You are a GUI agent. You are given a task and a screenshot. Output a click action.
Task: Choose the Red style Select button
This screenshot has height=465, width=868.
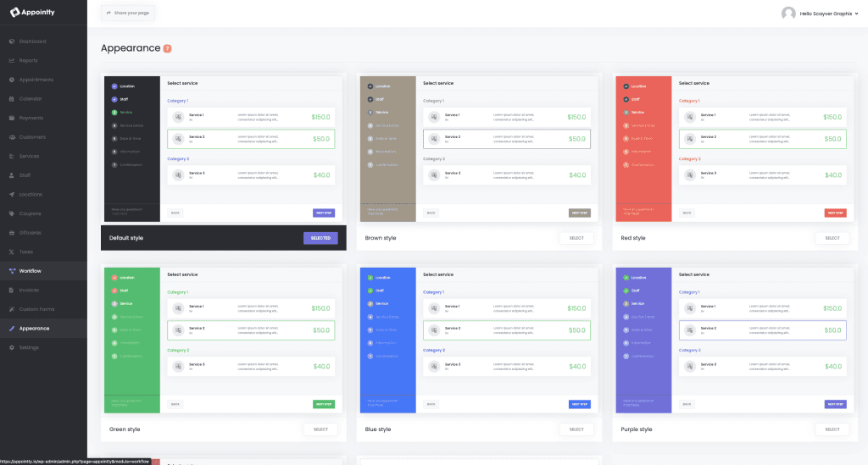[x=832, y=238]
